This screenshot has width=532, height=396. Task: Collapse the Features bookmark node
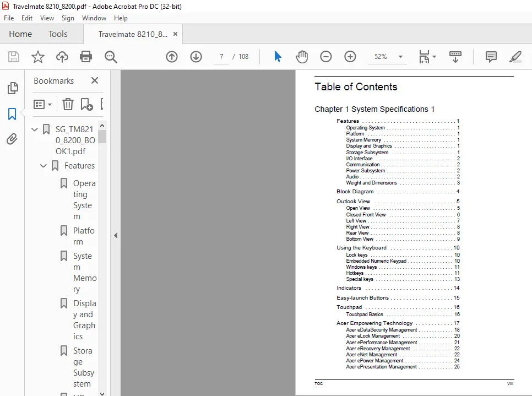(x=43, y=166)
